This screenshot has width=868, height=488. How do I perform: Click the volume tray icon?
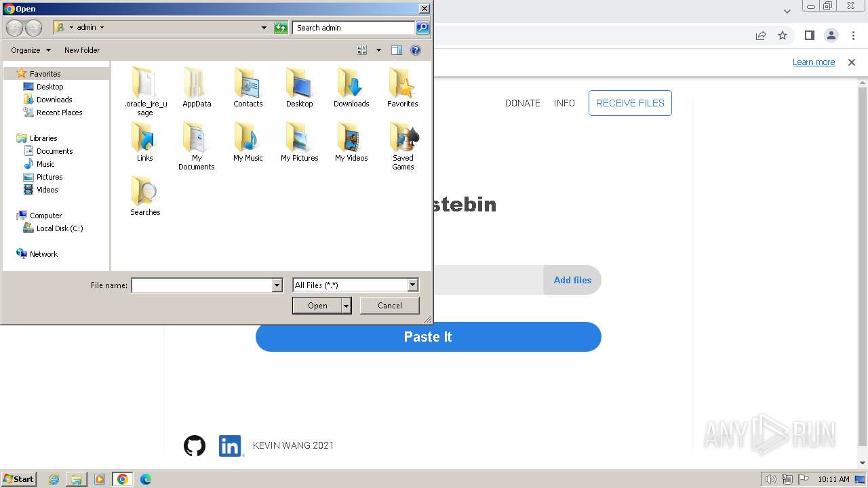(770, 479)
